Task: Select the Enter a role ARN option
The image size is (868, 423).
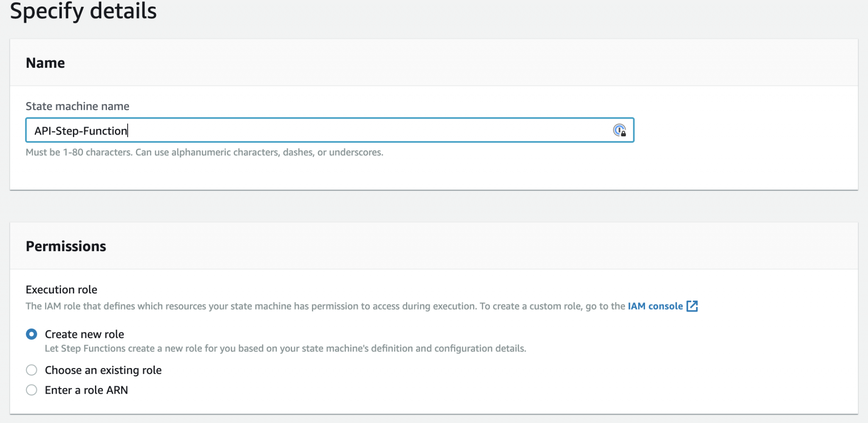Action: [86, 390]
